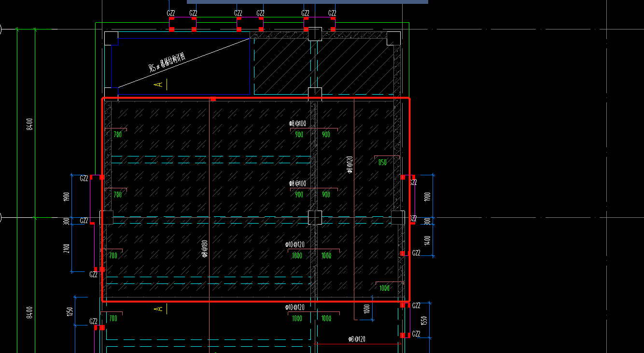Select the green 1080 label inside the slab
This screenshot has width=644, height=353.
pyautogui.click(x=297, y=256)
